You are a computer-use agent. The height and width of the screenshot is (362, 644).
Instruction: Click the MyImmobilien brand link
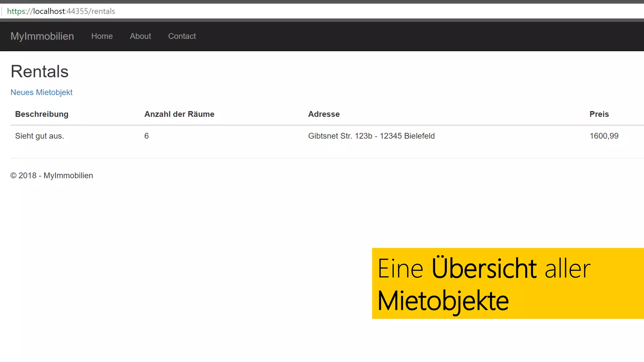pyautogui.click(x=42, y=36)
